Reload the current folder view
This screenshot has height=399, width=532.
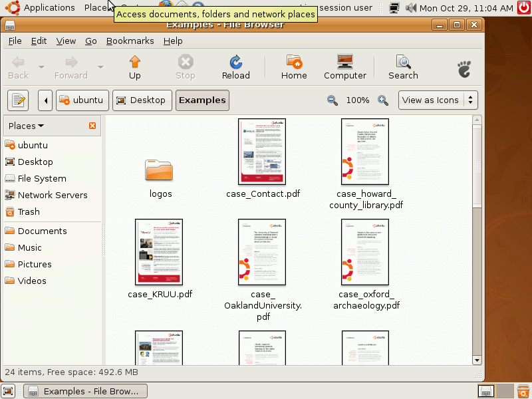tap(236, 68)
